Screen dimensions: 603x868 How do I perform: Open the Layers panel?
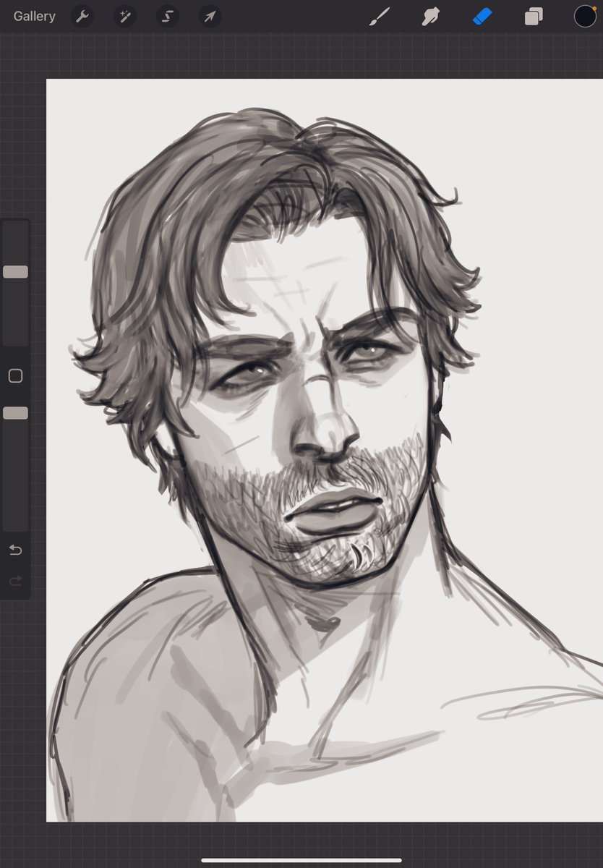tap(534, 16)
